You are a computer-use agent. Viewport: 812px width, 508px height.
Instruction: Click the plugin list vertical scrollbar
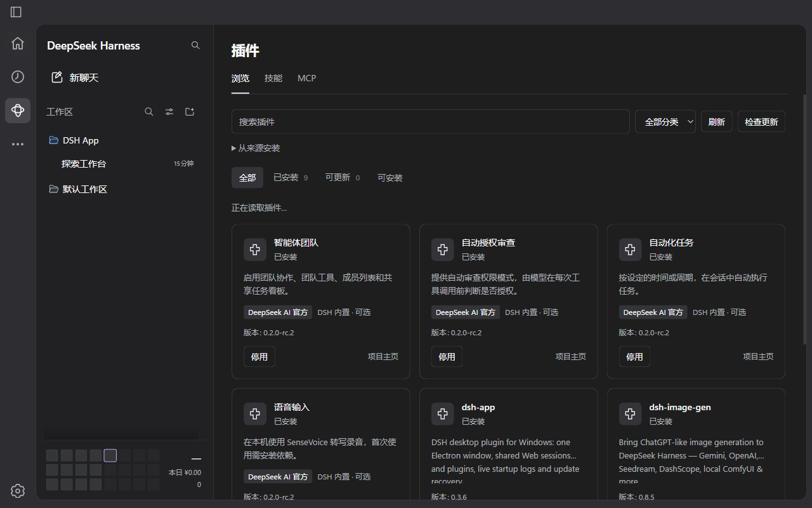805,219
